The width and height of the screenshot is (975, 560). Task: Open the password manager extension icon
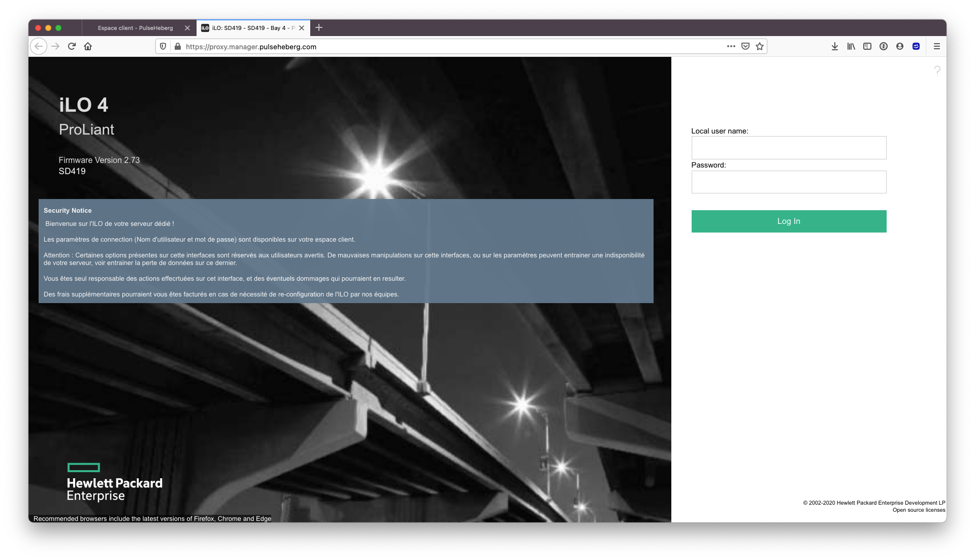pos(884,46)
